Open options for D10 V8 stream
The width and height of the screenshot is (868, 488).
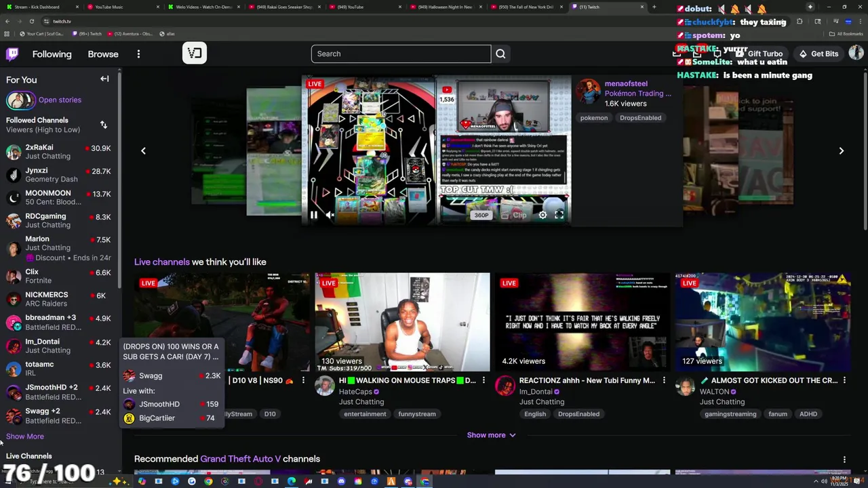click(x=303, y=381)
